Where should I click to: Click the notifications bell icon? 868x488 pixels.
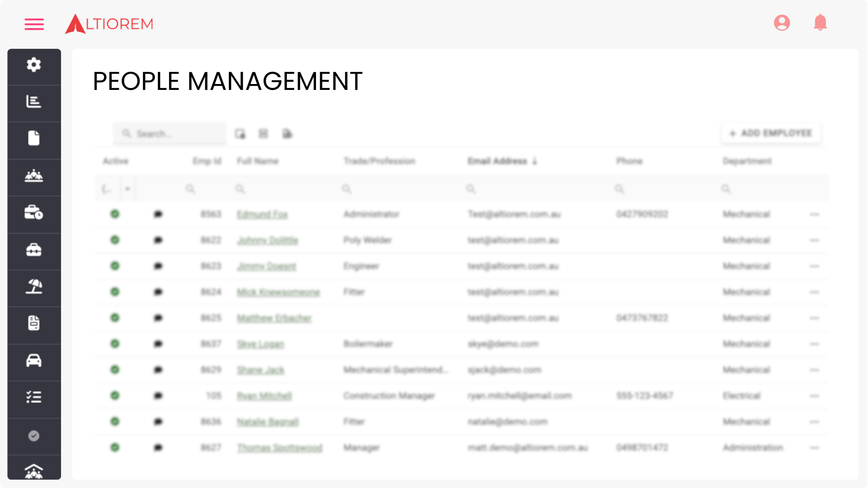[x=820, y=23]
